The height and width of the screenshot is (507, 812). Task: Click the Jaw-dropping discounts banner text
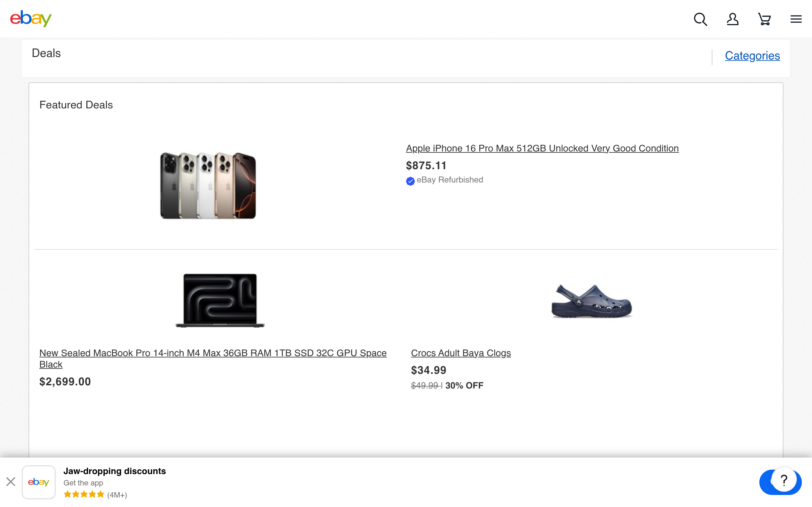point(115,471)
